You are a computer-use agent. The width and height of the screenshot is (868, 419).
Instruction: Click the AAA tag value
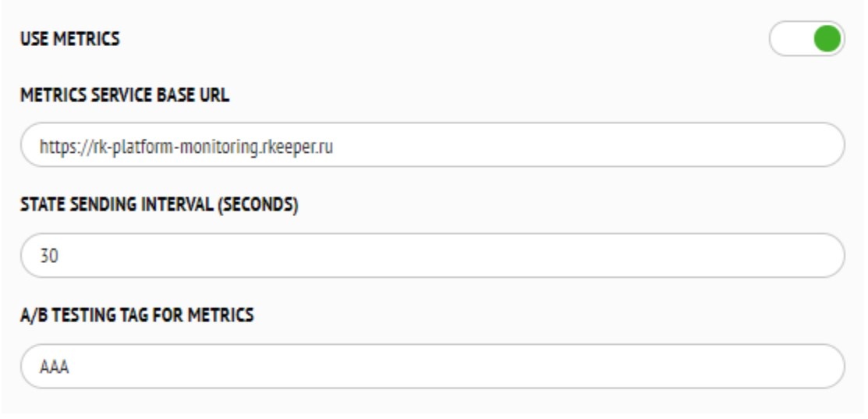point(55,367)
